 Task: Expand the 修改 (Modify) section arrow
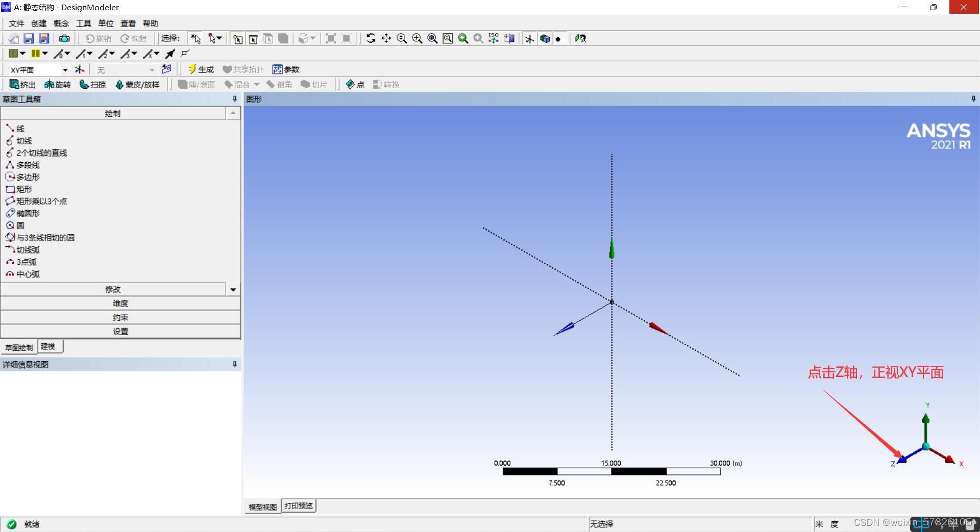[x=233, y=290]
